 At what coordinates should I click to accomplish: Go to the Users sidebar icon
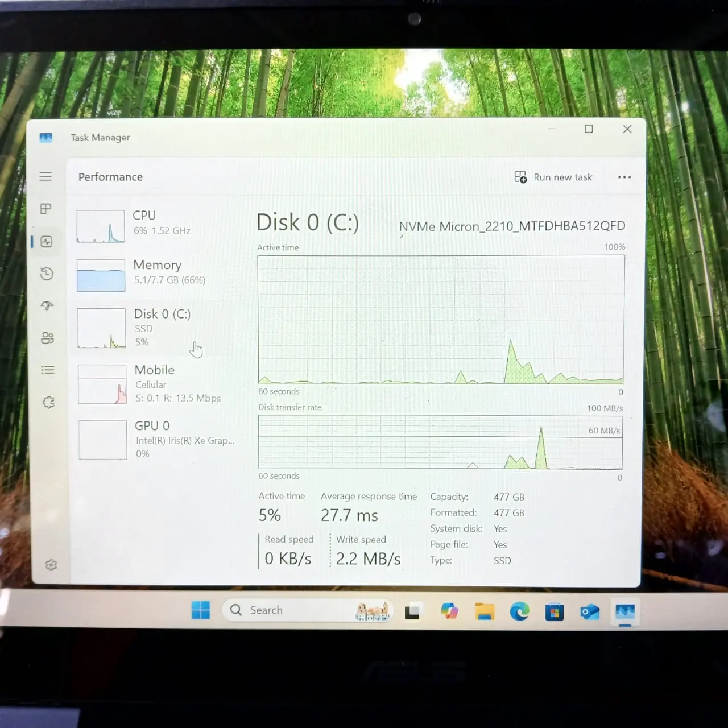click(x=47, y=338)
